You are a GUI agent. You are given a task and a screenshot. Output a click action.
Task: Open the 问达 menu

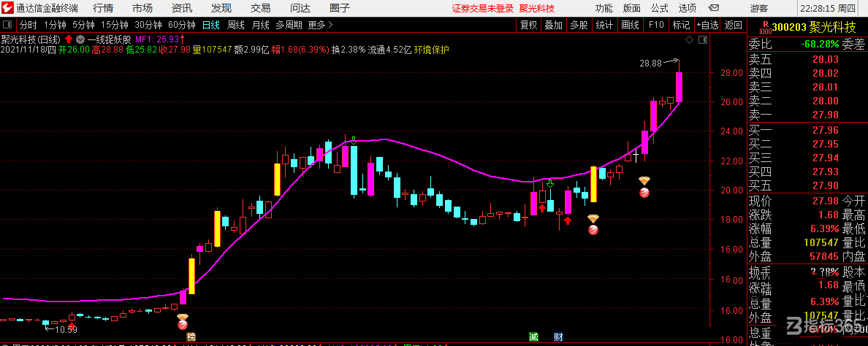pos(300,8)
